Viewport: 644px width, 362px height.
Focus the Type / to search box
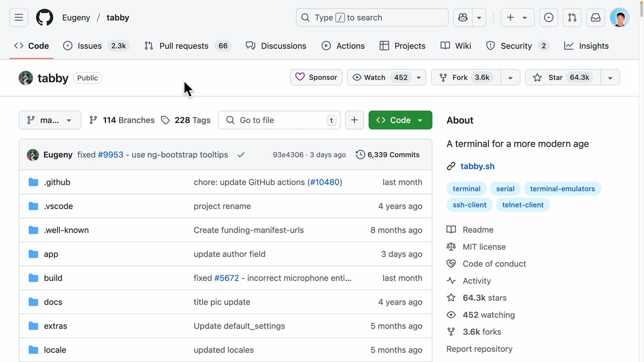[372, 18]
